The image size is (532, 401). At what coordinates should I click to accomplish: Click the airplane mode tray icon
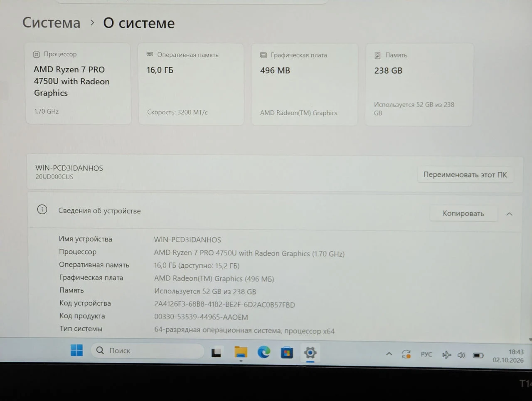tap(446, 355)
